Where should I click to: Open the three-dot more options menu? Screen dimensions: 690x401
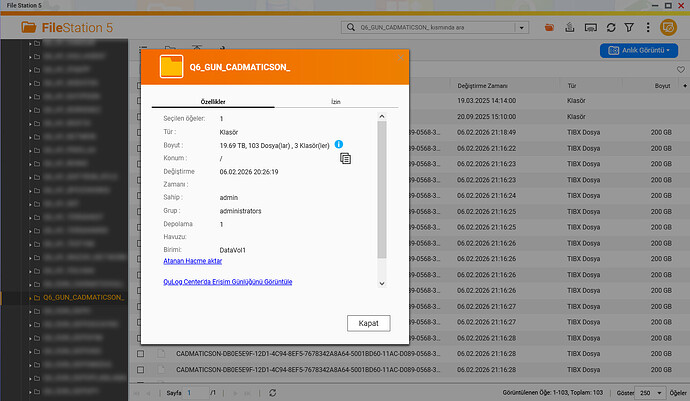[x=648, y=26]
